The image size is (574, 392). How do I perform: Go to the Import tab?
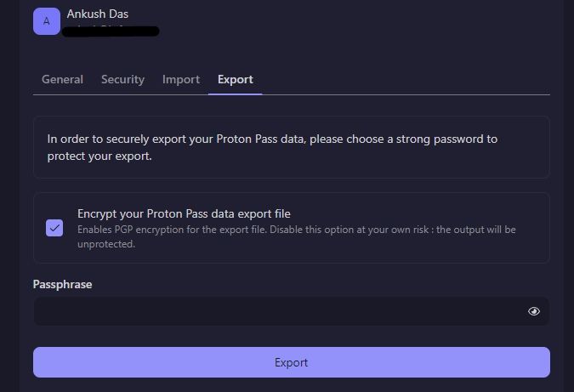click(181, 79)
